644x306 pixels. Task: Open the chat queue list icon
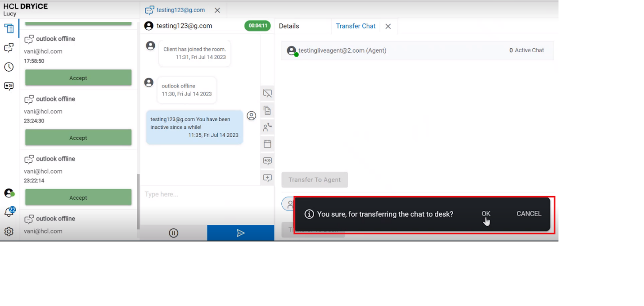click(x=9, y=28)
